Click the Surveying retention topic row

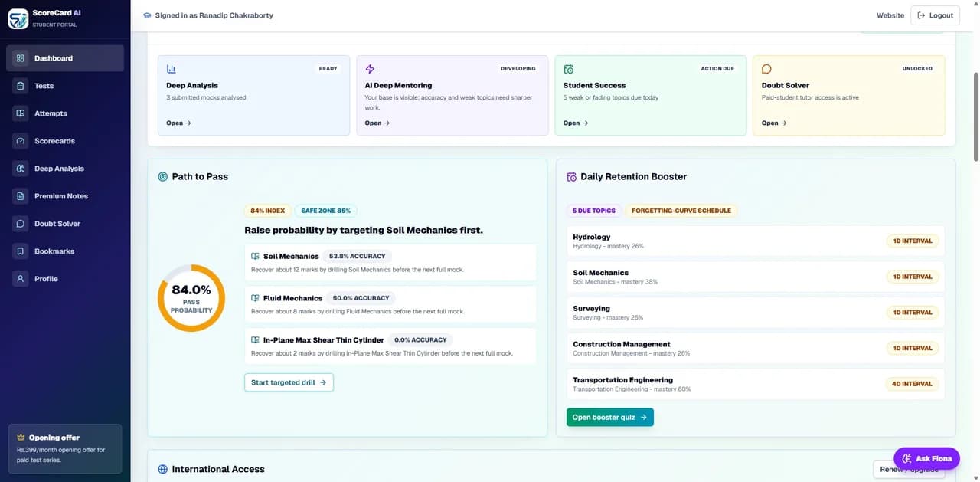click(757, 312)
